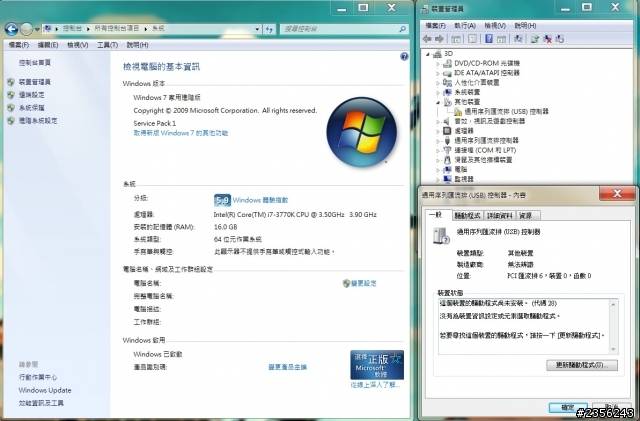Open 進階系統設定 in left sidebar
This screenshot has width=640, height=421.
38,121
